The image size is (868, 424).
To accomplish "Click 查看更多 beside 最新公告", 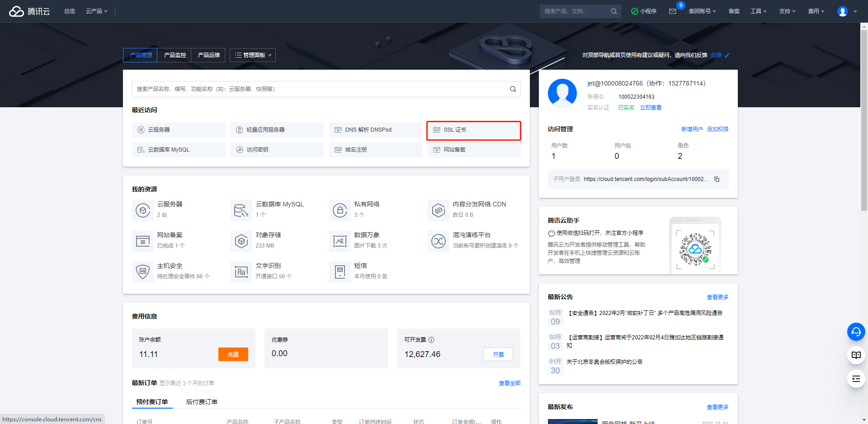I will tap(717, 297).
